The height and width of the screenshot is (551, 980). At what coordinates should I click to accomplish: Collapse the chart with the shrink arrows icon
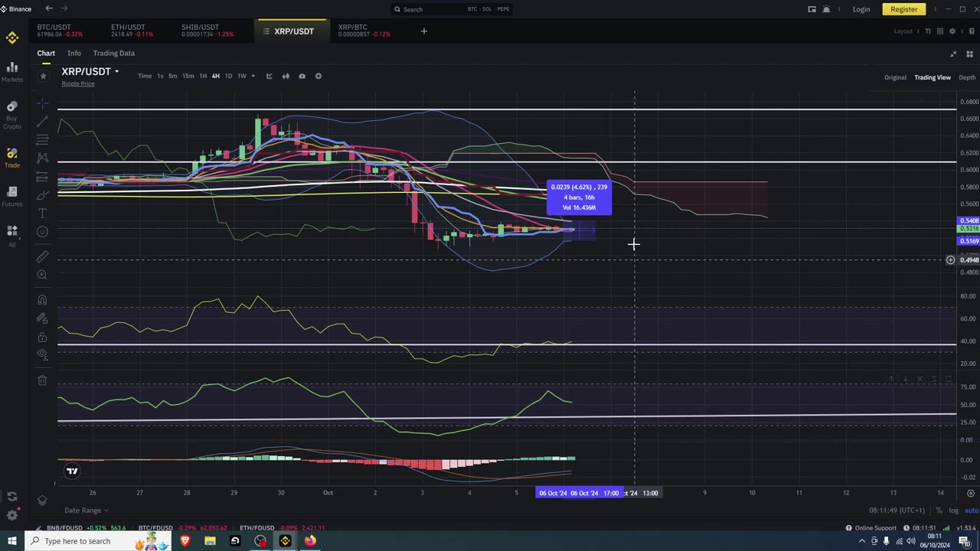click(953, 54)
